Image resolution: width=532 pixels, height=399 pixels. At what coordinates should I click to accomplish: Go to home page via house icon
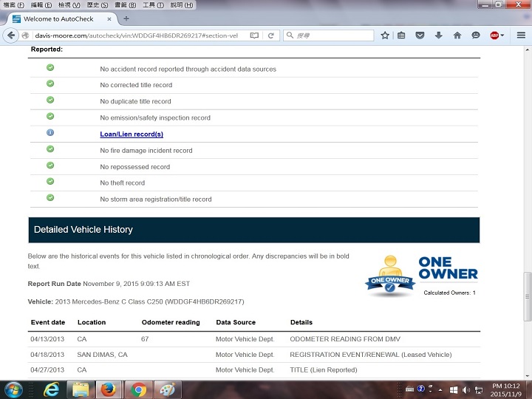pos(457,35)
